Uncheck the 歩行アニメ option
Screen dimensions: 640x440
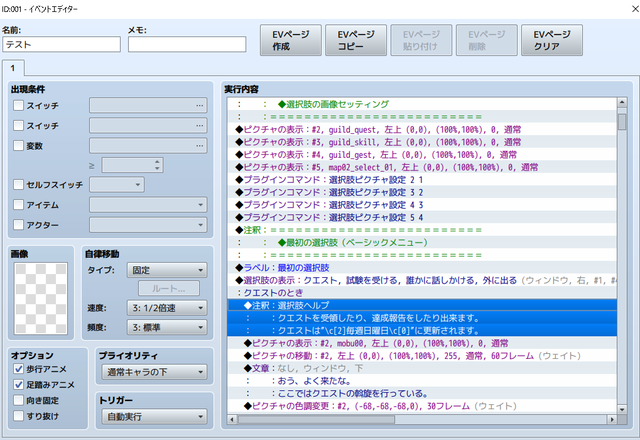tap(18, 369)
